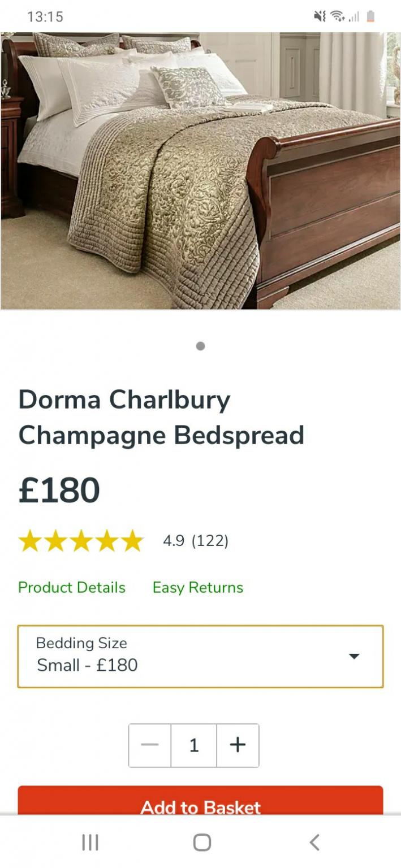Tap the quantity field showing 1
401x868 pixels.
(194, 745)
